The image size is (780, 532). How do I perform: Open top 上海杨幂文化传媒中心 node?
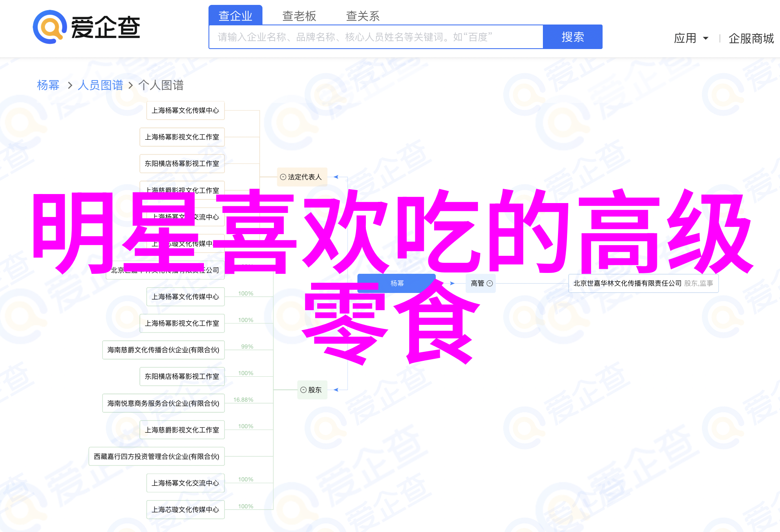pyautogui.click(x=186, y=110)
